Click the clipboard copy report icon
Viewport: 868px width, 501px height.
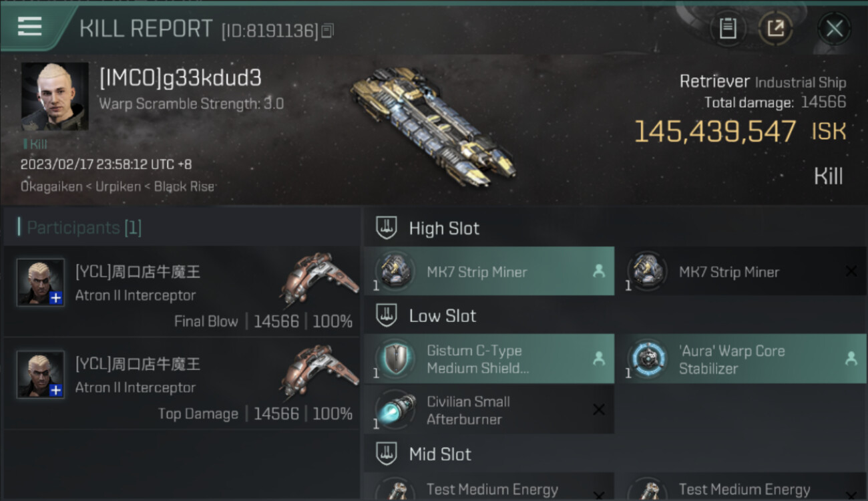727,29
